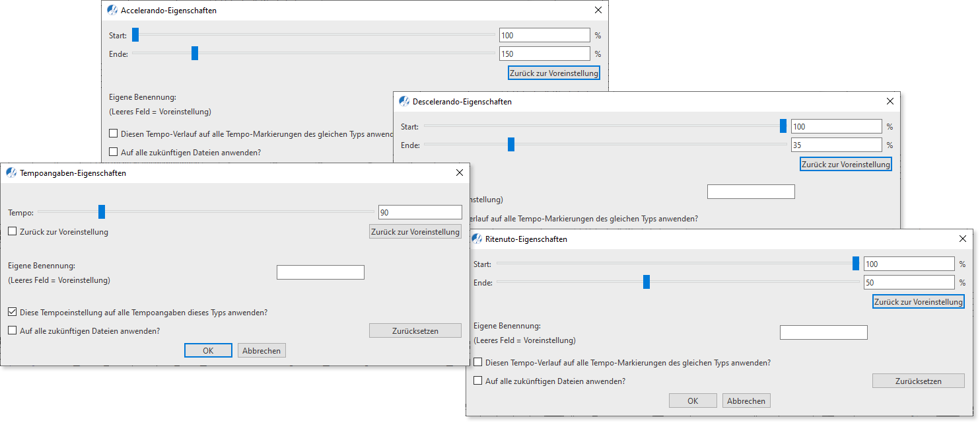This screenshot has height=423, width=980.
Task: Click the Accelerando-Eigenschaften title bar icon
Action: [112, 10]
